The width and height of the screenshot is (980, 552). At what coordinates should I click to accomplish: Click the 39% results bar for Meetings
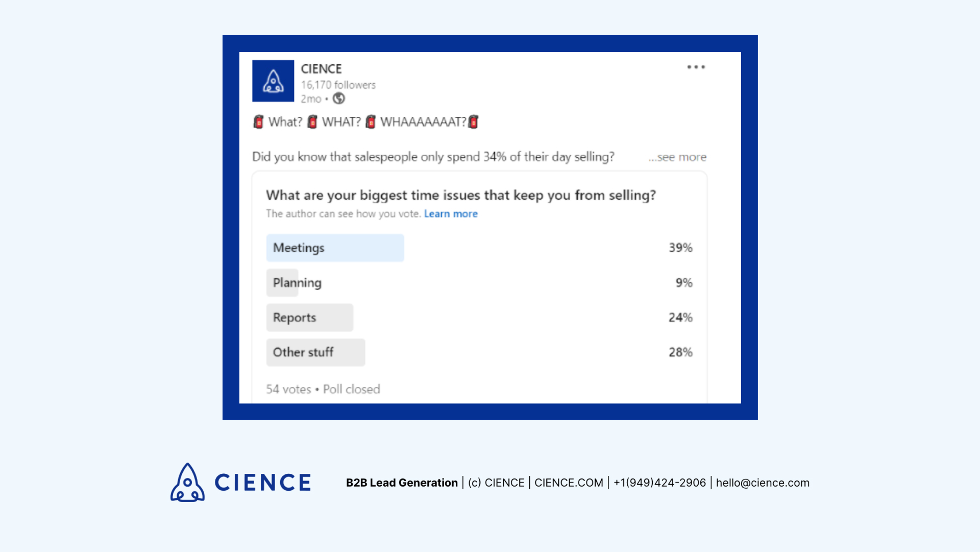click(680, 248)
